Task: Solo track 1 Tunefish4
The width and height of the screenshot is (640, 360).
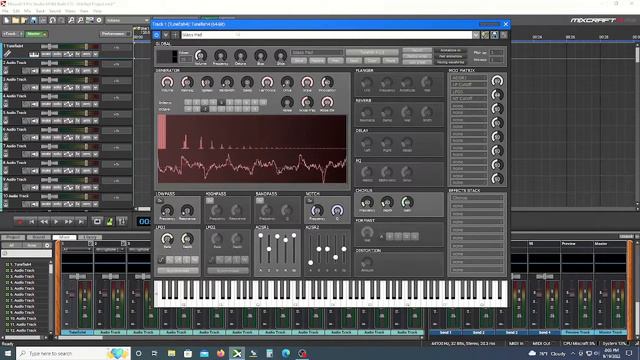Action: click(57, 54)
